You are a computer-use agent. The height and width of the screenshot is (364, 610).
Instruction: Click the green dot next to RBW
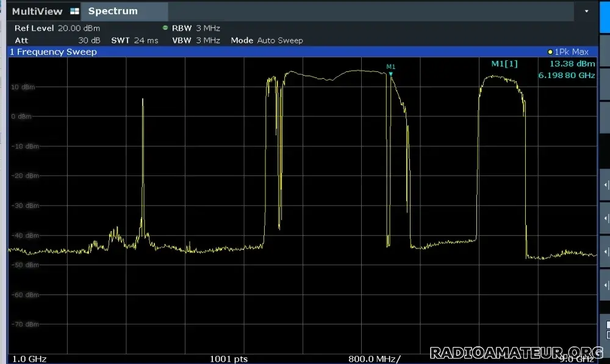165,28
